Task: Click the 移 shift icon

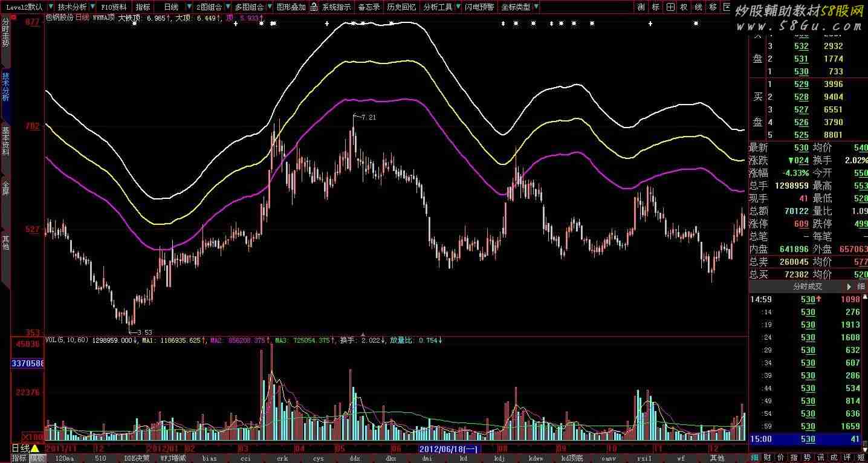Action: 713,7
